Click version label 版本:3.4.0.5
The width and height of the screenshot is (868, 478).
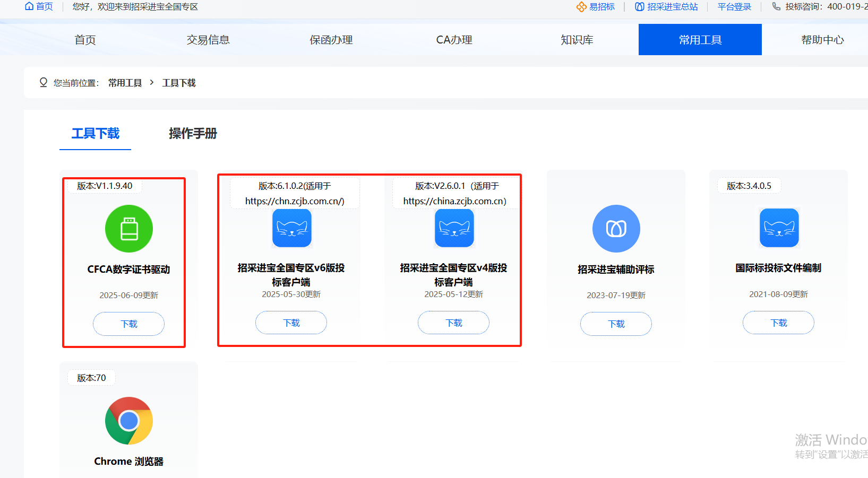[x=749, y=186]
